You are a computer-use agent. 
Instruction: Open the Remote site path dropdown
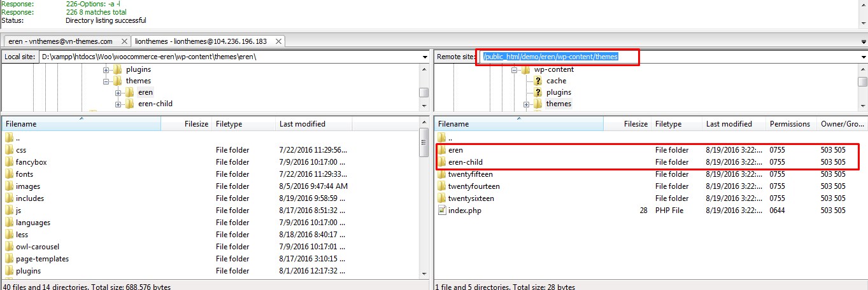click(x=862, y=57)
